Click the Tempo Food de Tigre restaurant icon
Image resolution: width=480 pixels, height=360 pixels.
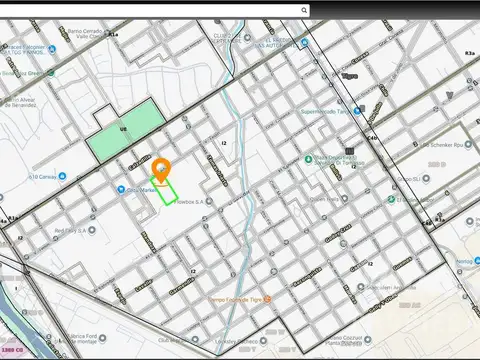267,299
